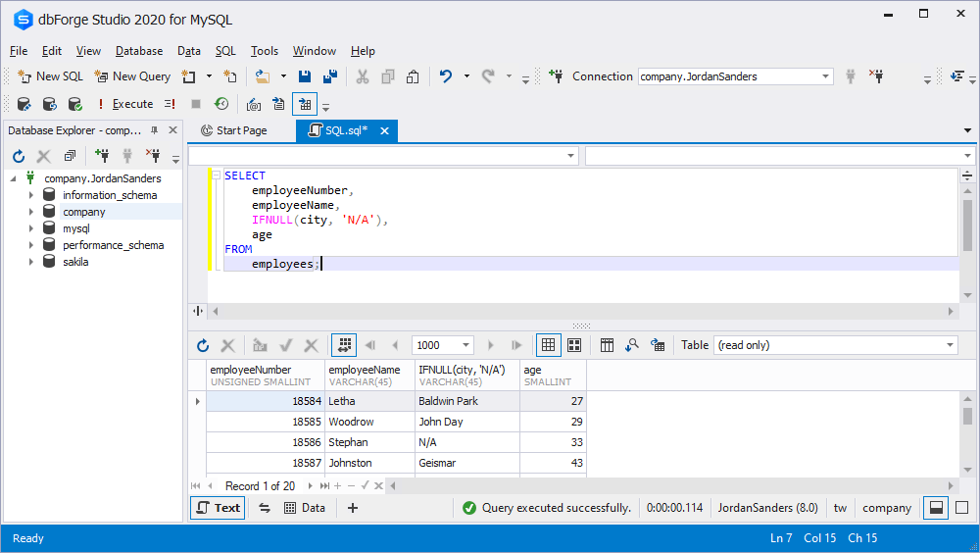This screenshot has width=980, height=553.
Task: Click the Paste clipboard icon
Action: 413,76
